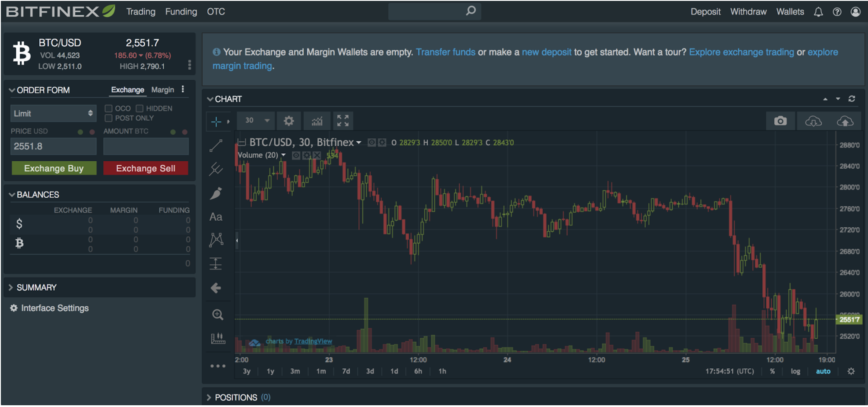Toggle visibility eye of BTC/USD series
868x407 pixels.
tap(371, 142)
